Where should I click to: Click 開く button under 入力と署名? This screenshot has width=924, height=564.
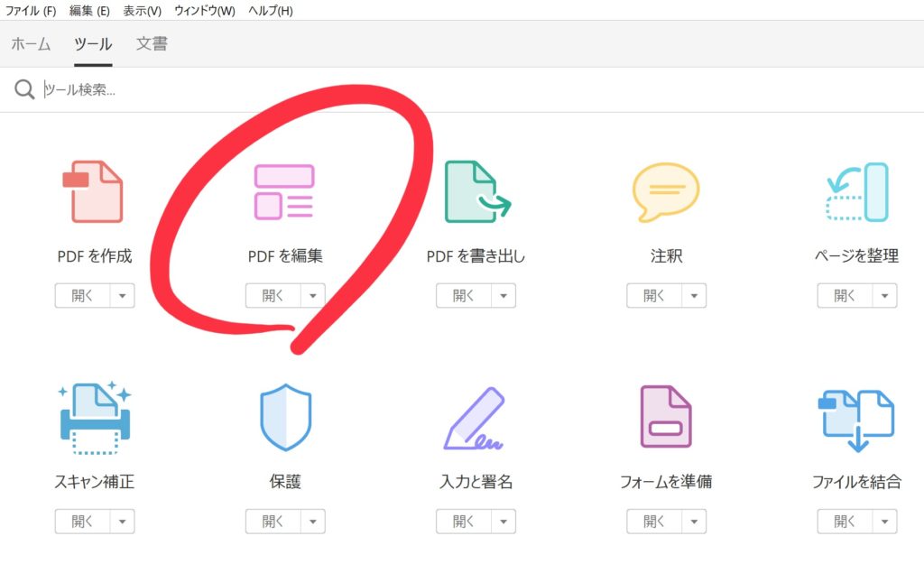point(464,522)
